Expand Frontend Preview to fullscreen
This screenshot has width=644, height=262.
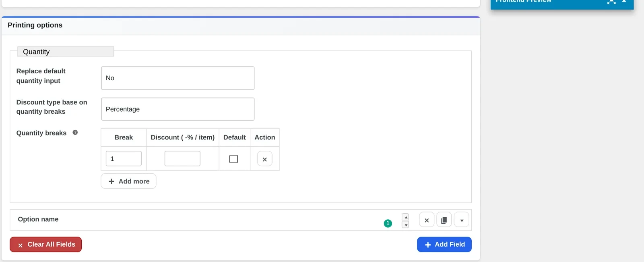611,2
